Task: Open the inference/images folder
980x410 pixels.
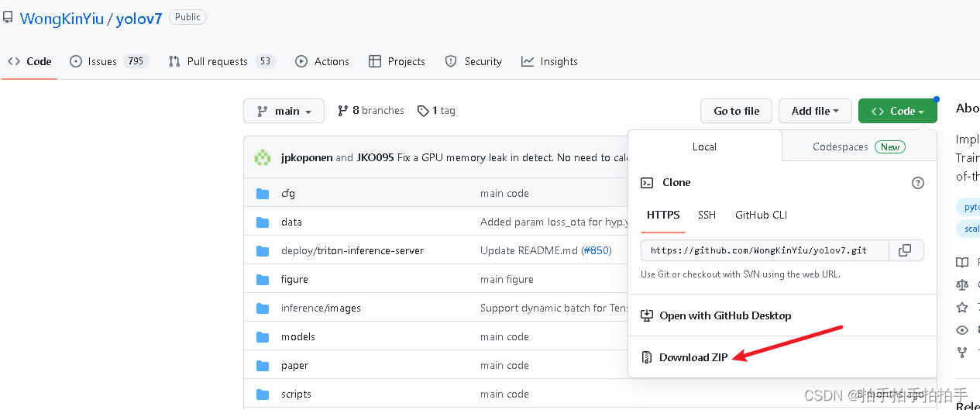Action: click(321, 308)
